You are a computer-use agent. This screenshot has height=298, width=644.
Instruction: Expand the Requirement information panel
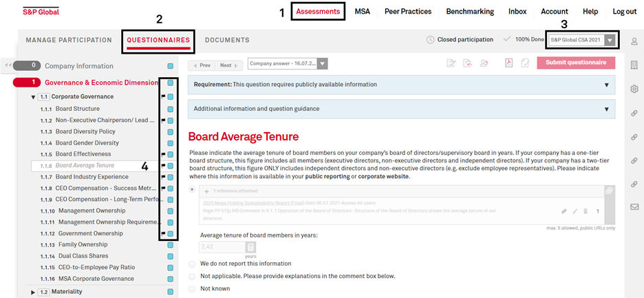tap(401, 85)
